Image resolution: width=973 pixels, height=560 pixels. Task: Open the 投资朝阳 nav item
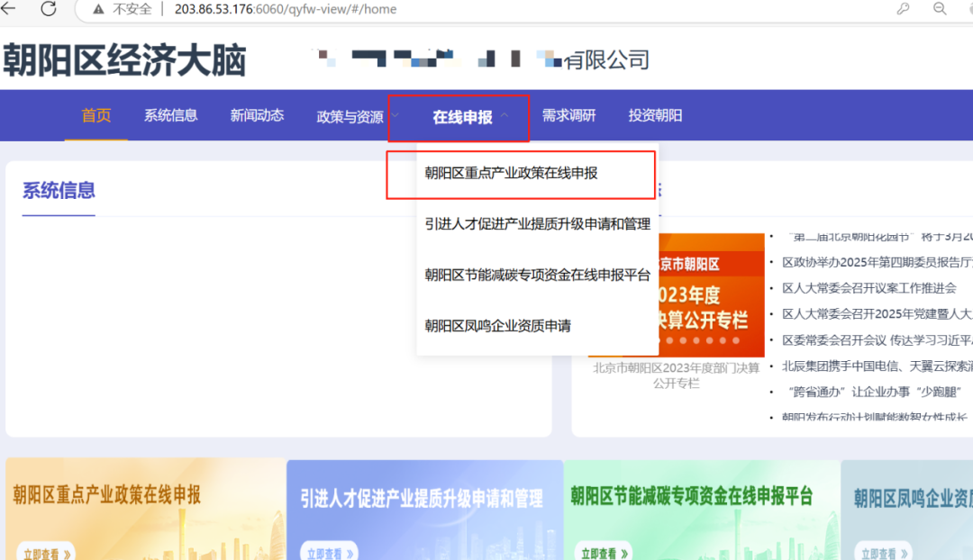[x=655, y=115]
